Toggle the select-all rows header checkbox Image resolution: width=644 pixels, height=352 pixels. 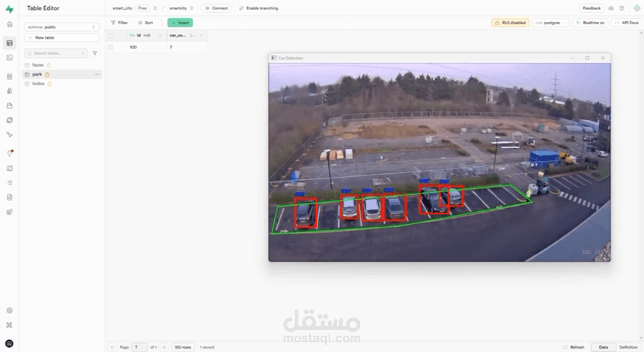111,35
